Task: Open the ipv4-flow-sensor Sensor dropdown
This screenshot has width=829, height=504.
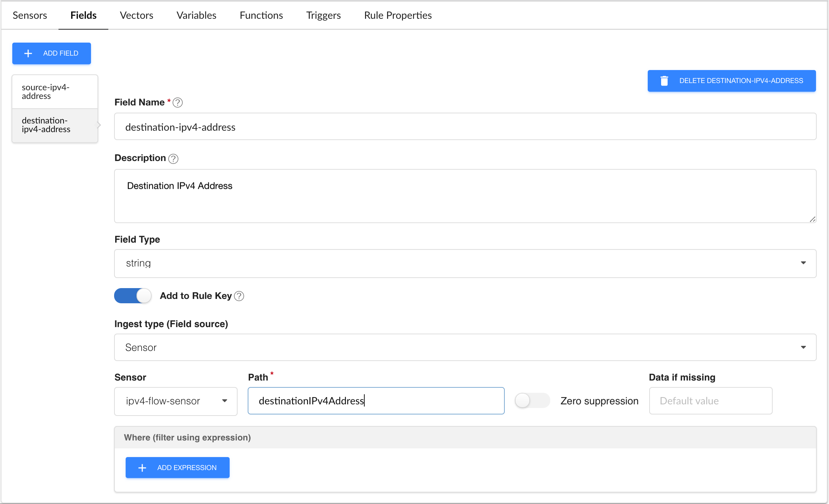Action: pyautogui.click(x=175, y=401)
